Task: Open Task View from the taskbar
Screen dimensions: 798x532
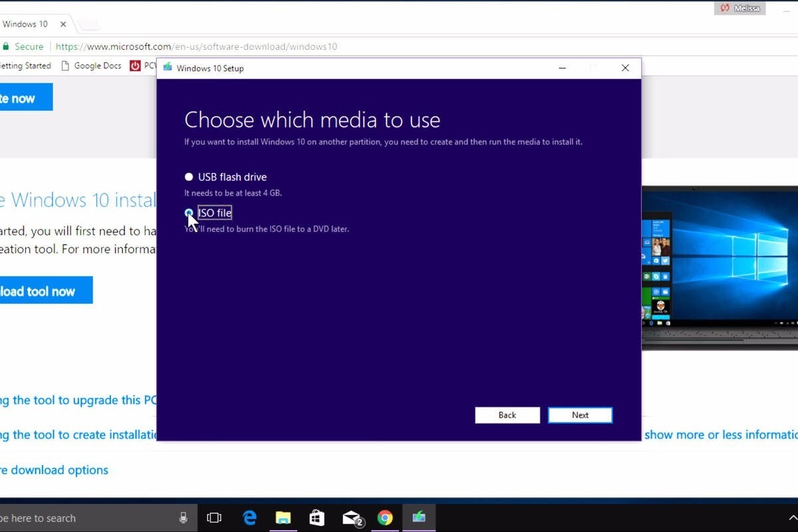Action: pyautogui.click(x=214, y=517)
